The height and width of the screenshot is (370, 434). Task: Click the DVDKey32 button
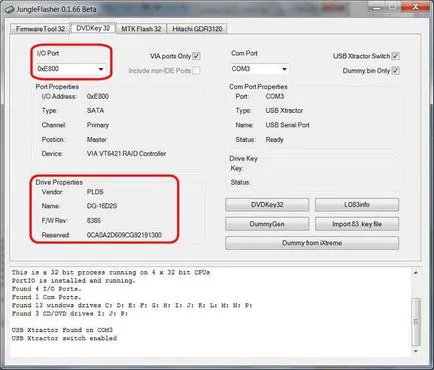coord(267,205)
